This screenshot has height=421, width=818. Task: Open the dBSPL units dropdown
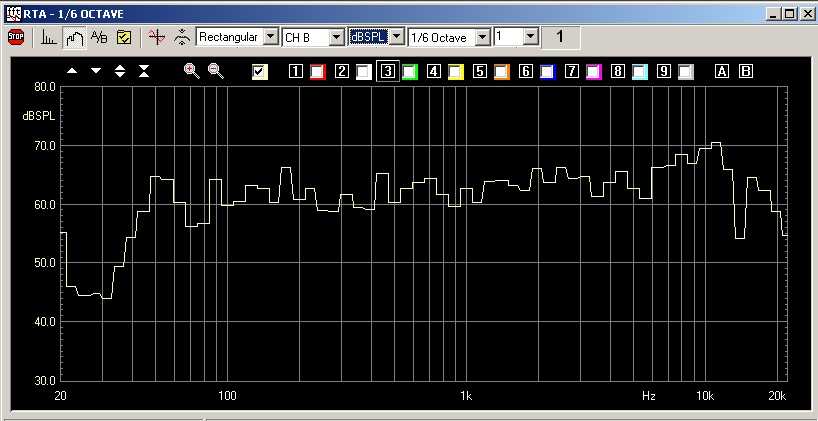[x=396, y=37]
